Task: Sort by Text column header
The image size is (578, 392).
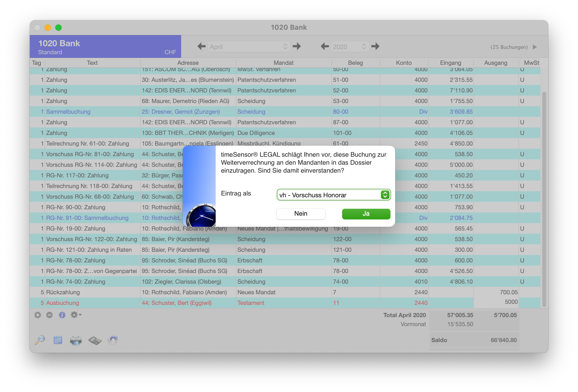Action: [x=92, y=63]
